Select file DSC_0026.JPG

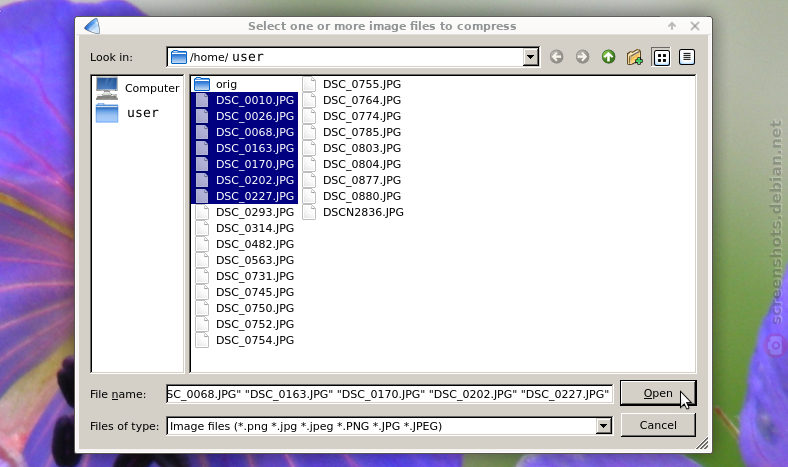tap(245, 116)
